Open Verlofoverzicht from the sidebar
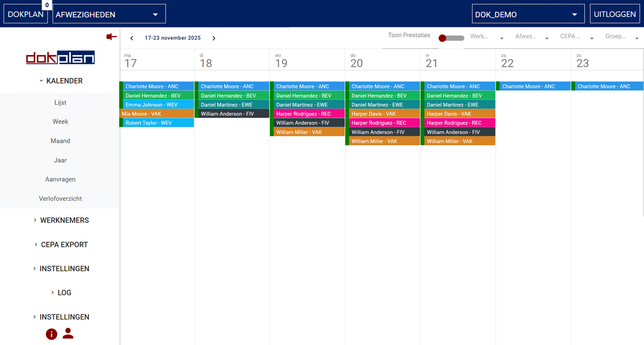The image size is (644, 345). 60,198
